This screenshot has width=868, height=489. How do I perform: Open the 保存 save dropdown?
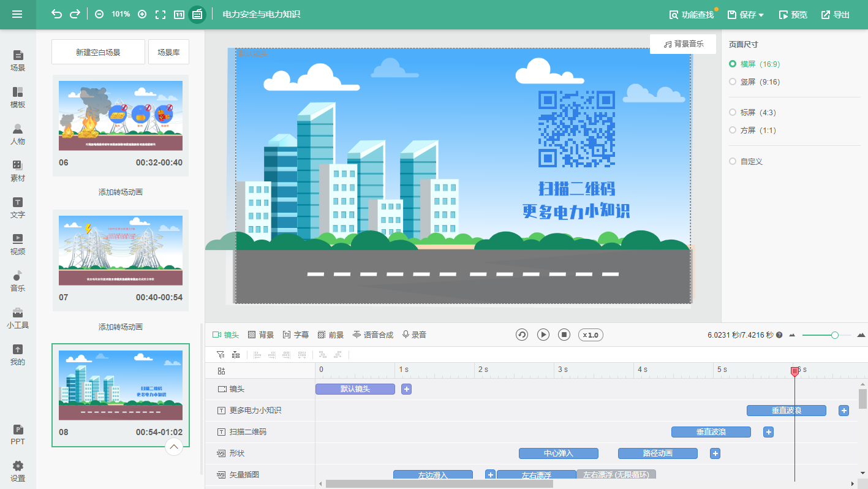tap(745, 15)
